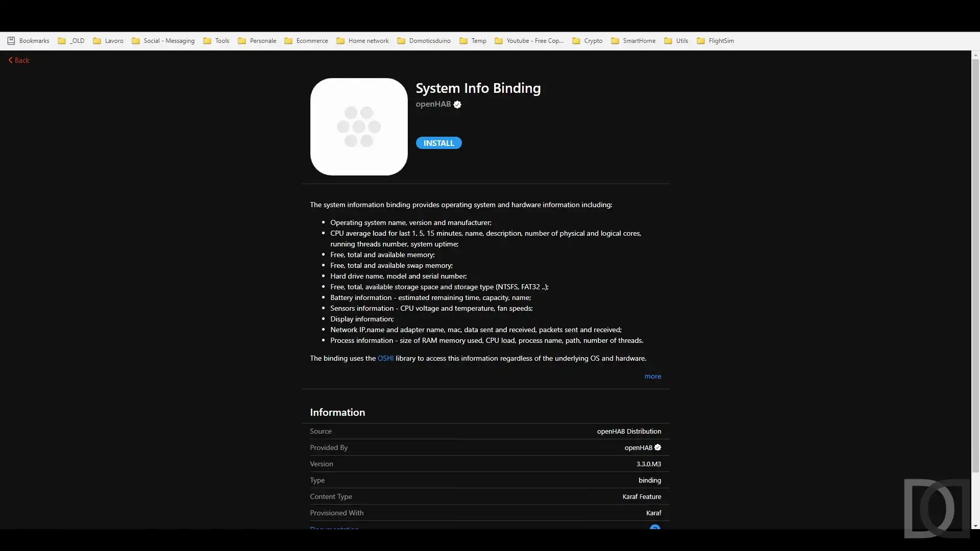This screenshot has height=551, width=980.
Task: Click the 'Operating system name' bullet line
Action: [x=411, y=222]
